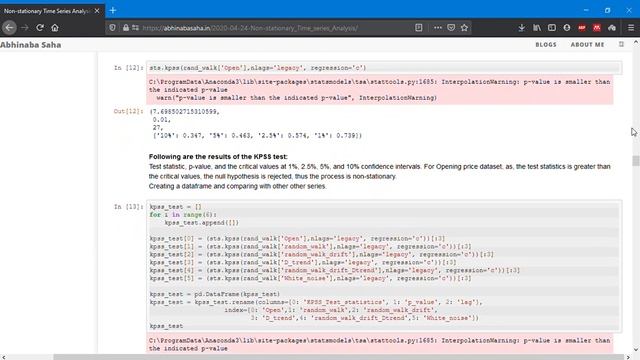Save page to Pocket
This screenshot has width=640, height=360.
pos(451,28)
